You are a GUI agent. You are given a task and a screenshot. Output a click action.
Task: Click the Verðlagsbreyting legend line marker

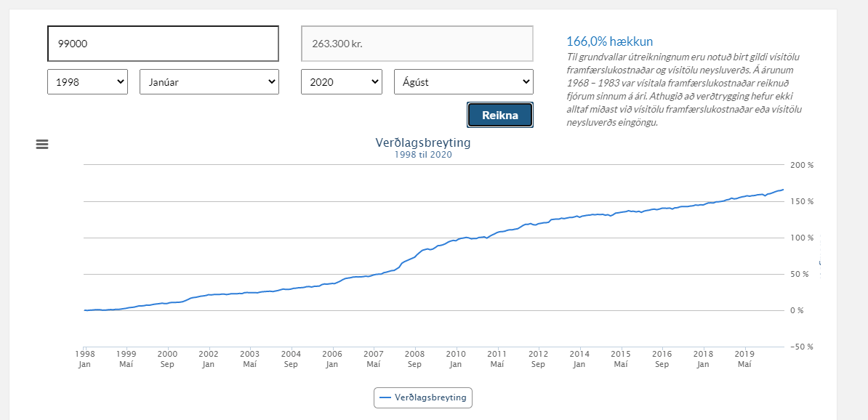tap(385, 398)
